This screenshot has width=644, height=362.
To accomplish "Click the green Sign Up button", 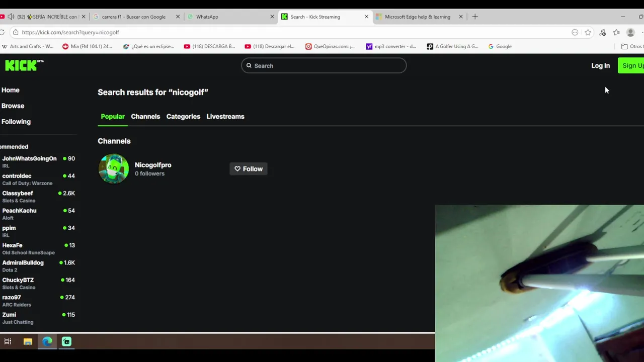I will point(631,65).
